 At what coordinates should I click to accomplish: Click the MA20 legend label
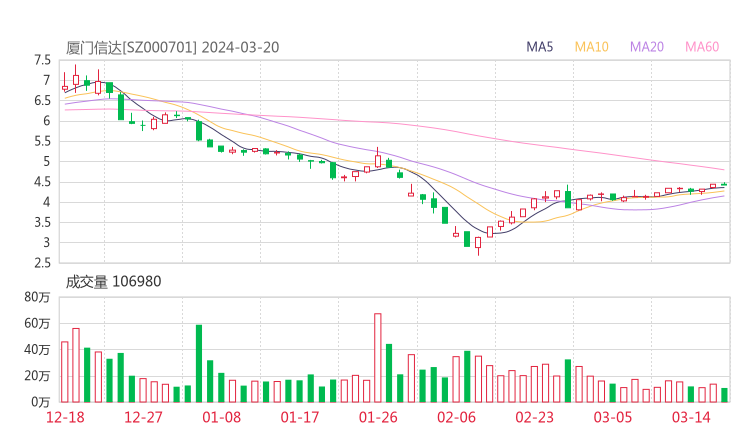(x=647, y=47)
